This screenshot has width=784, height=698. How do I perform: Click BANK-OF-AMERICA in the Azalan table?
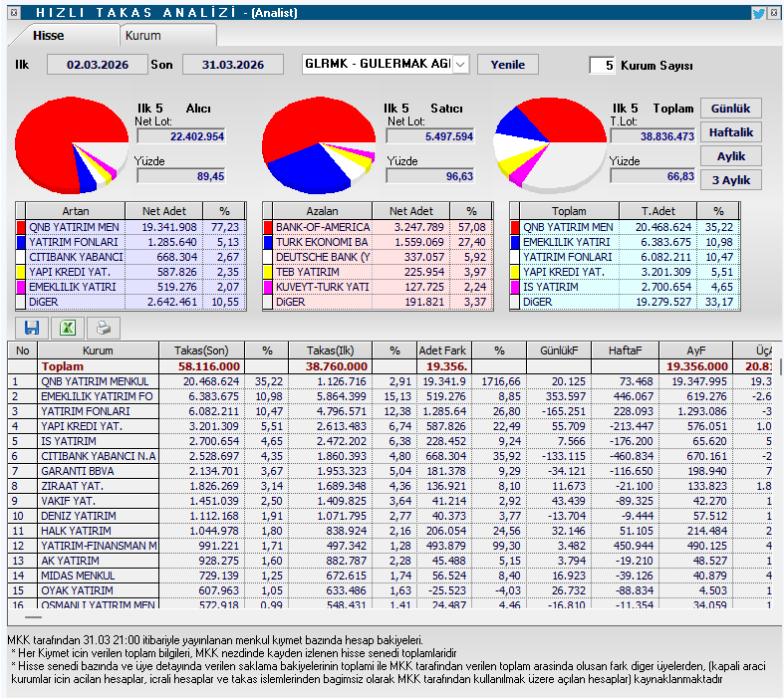[x=323, y=227]
